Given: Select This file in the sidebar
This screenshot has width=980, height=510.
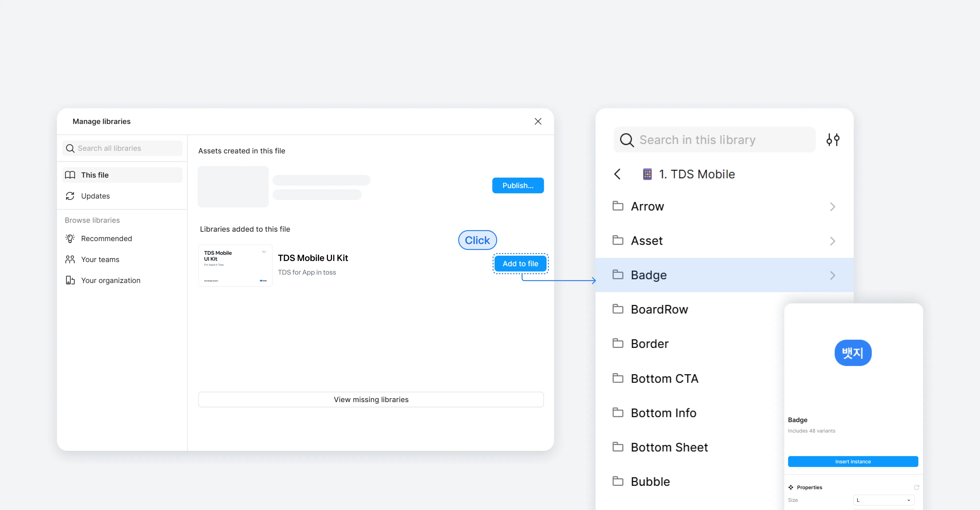Looking at the screenshot, I should 95,175.
